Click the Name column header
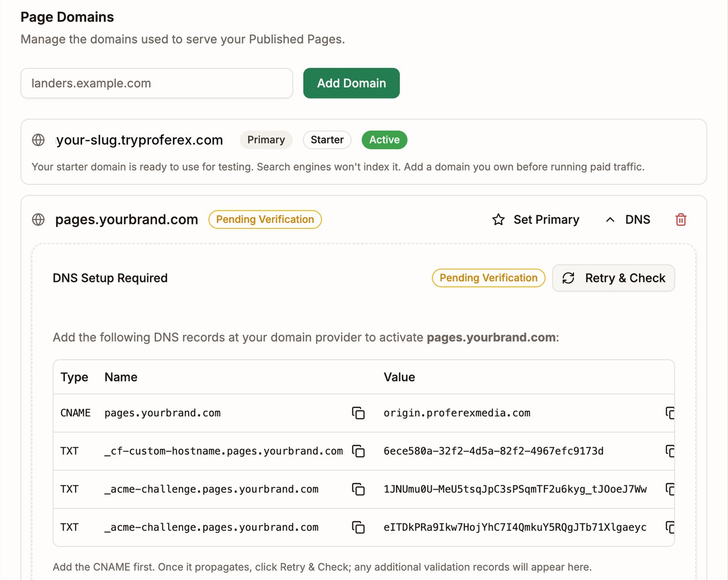728x580 pixels. [x=121, y=377]
